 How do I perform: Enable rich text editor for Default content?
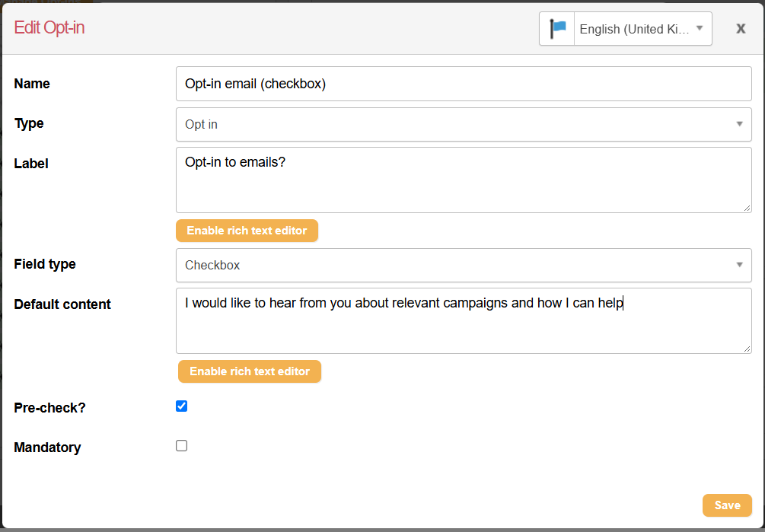250,371
